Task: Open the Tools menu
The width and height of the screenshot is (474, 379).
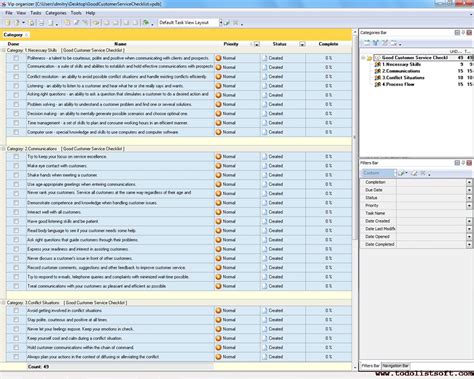Action: (x=76, y=13)
